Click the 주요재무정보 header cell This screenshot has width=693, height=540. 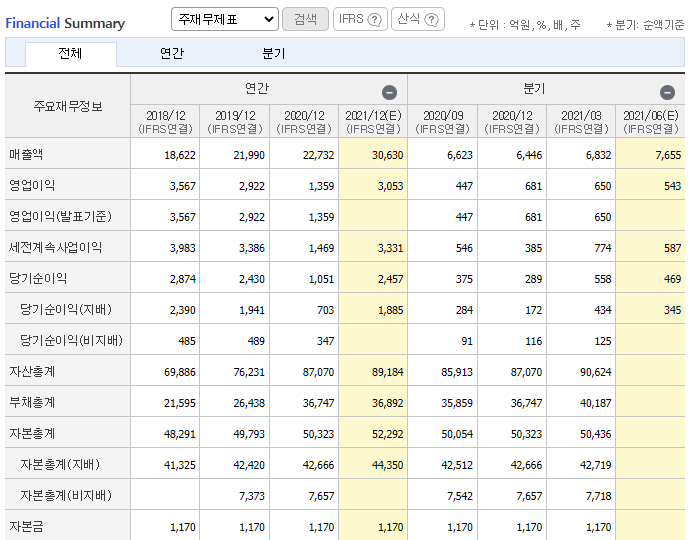pos(68,106)
